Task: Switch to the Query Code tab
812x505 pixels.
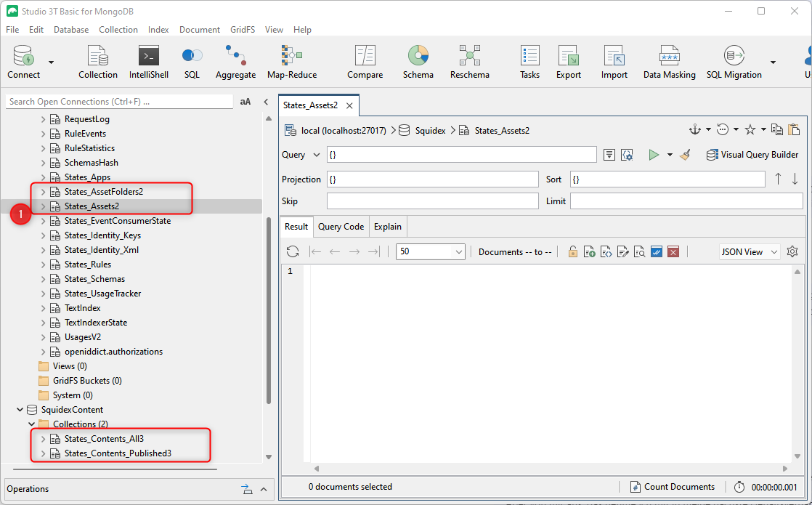Action: click(341, 227)
